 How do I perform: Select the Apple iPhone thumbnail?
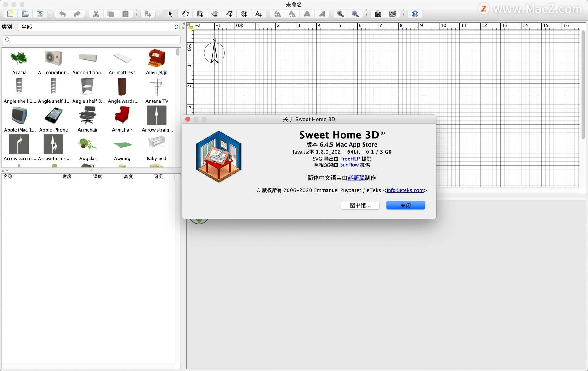[54, 116]
